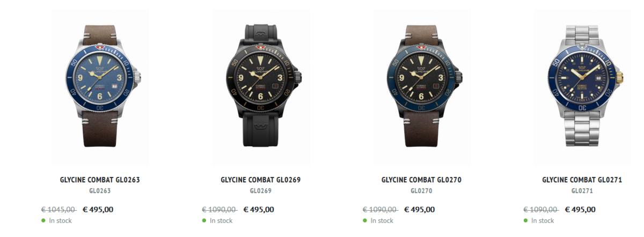Click the € 495,00 price under GL0271

pos(580,210)
